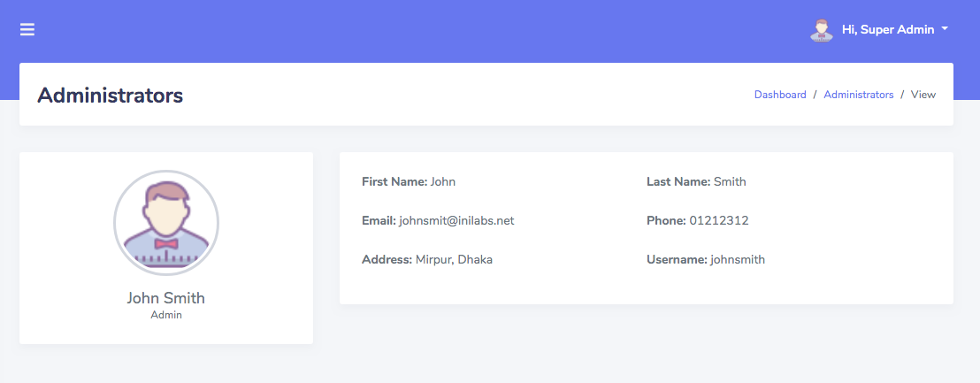This screenshot has width=980, height=383.
Task: Expand the caret next to Super Admin
Action: [945, 28]
